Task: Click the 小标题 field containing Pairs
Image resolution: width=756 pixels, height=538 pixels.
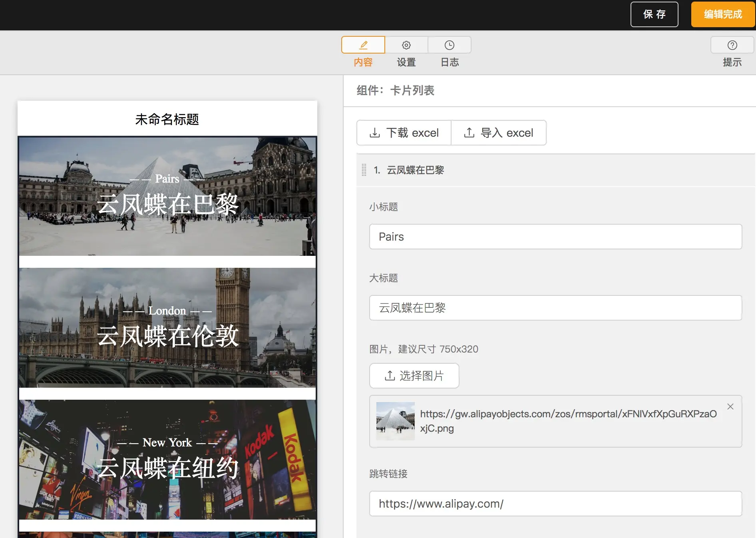Action: click(x=555, y=237)
